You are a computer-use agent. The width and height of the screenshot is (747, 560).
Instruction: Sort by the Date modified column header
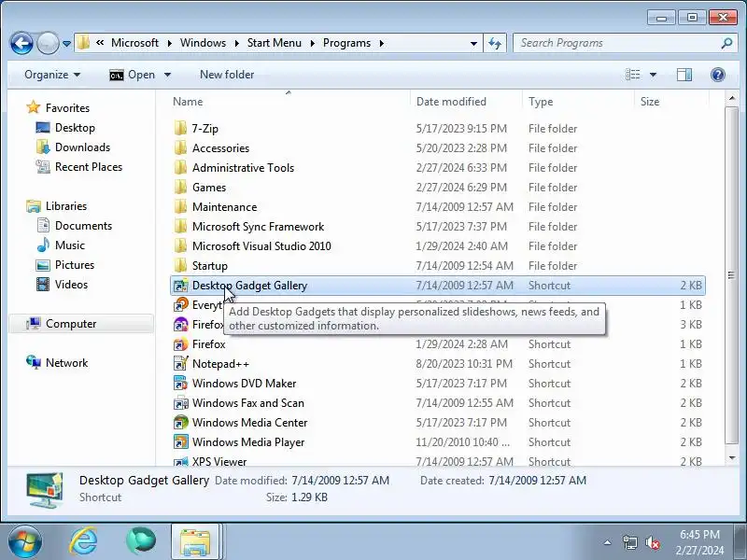point(451,102)
